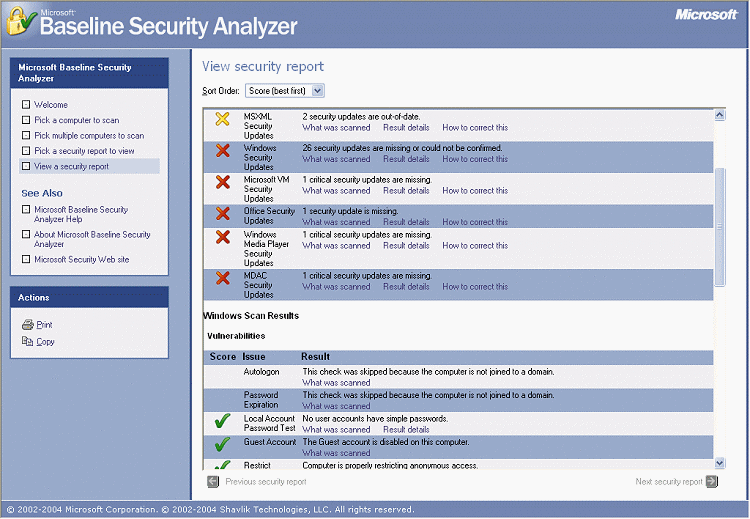This screenshot has height=519, width=750.
Task: Open 'What was scanned' for Microsoft VM updates
Action: (x=336, y=191)
